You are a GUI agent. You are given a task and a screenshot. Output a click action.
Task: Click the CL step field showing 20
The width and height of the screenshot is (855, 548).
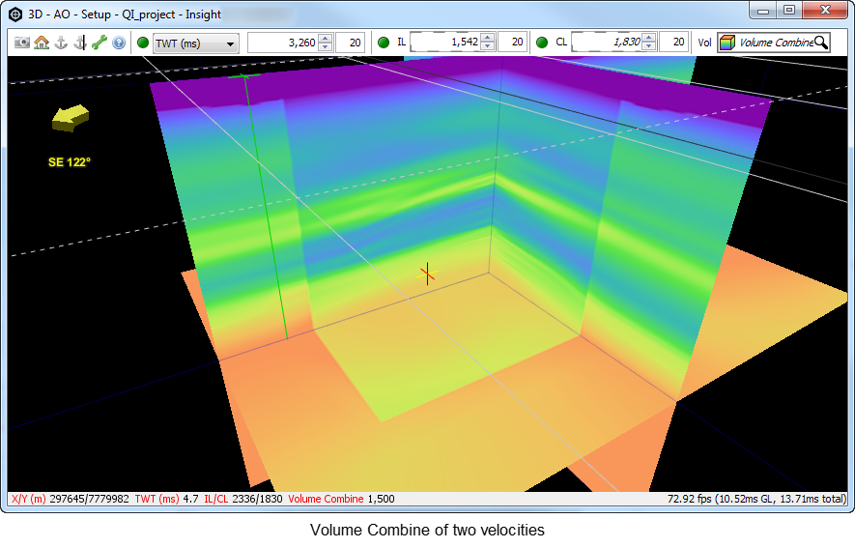673,42
